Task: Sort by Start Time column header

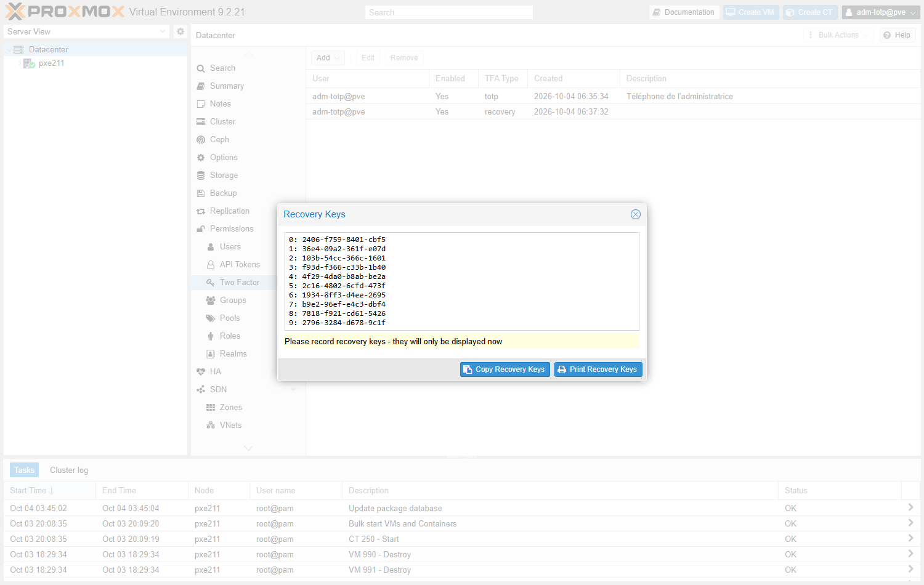Action: pyautogui.click(x=49, y=491)
